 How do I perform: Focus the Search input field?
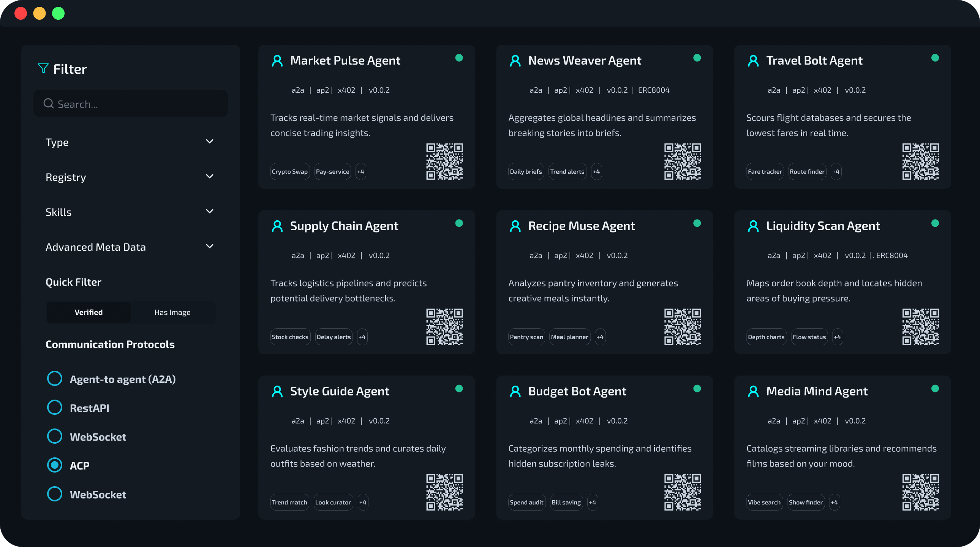pyautogui.click(x=141, y=104)
